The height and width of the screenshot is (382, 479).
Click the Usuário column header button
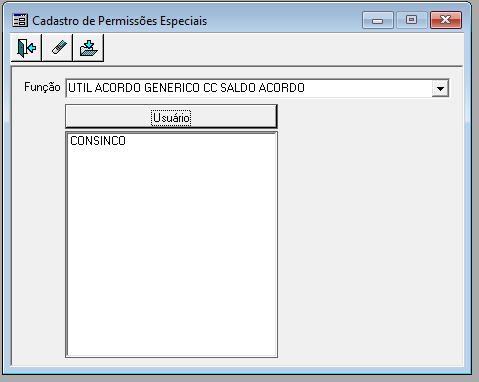click(171, 116)
